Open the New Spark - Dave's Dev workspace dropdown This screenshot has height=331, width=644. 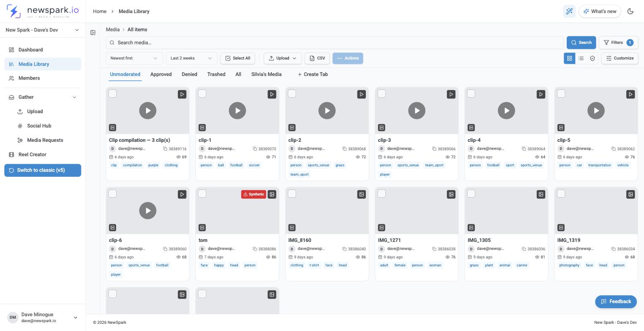tap(43, 30)
